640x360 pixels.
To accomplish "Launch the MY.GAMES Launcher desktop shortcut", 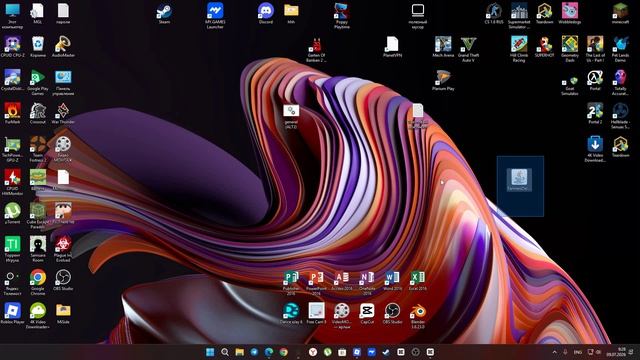I will point(215,16).
